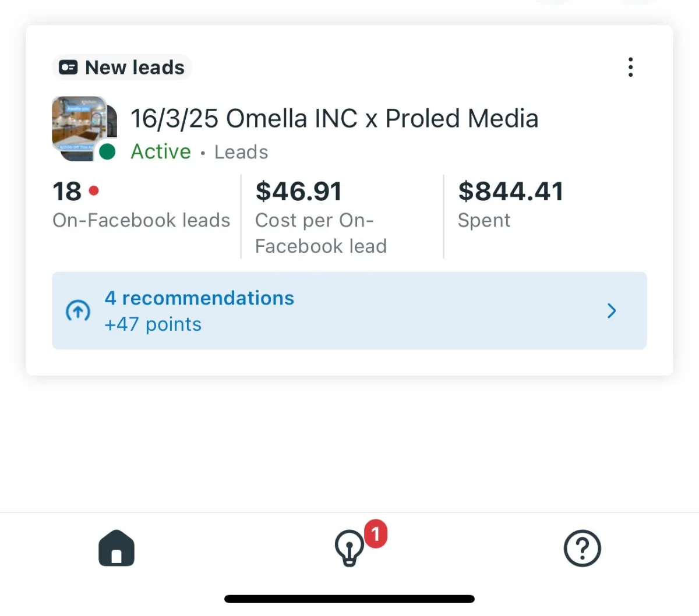Image resolution: width=699 pixels, height=616 pixels.
Task: Open the campaign ad thumbnail
Action: click(x=80, y=125)
